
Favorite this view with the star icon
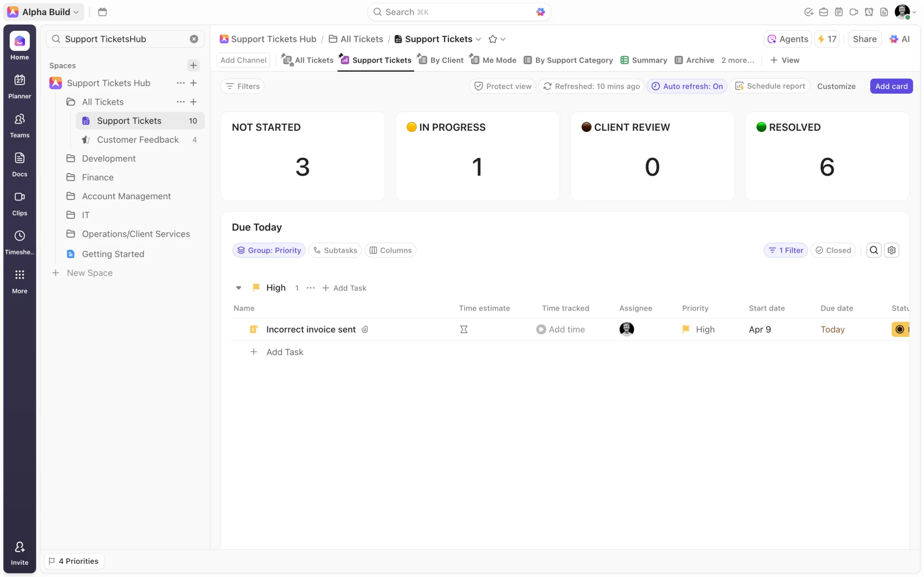coord(493,39)
